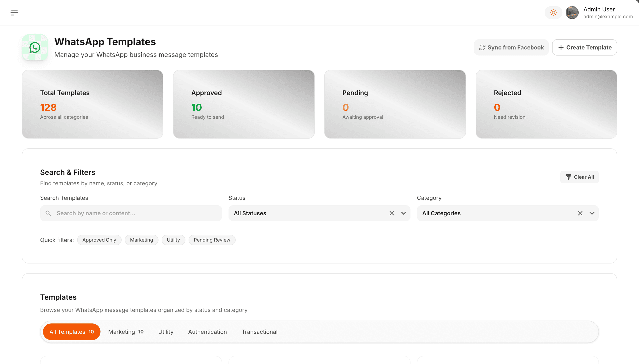Focus the Search by name input field
639x364 pixels.
click(x=136, y=213)
